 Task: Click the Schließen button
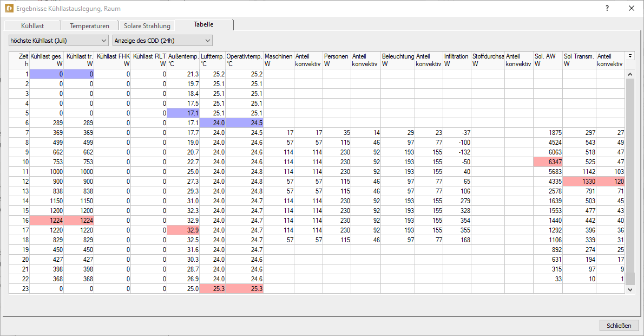[x=619, y=325]
